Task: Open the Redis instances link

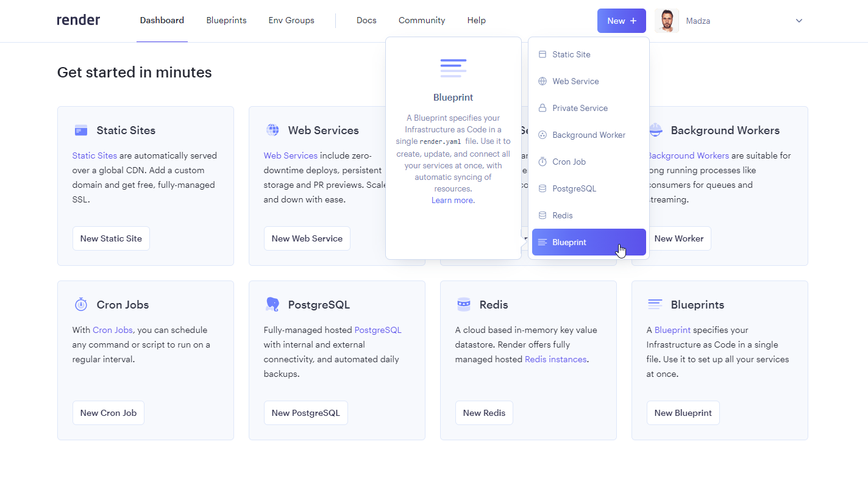Action: click(x=555, y=359)
